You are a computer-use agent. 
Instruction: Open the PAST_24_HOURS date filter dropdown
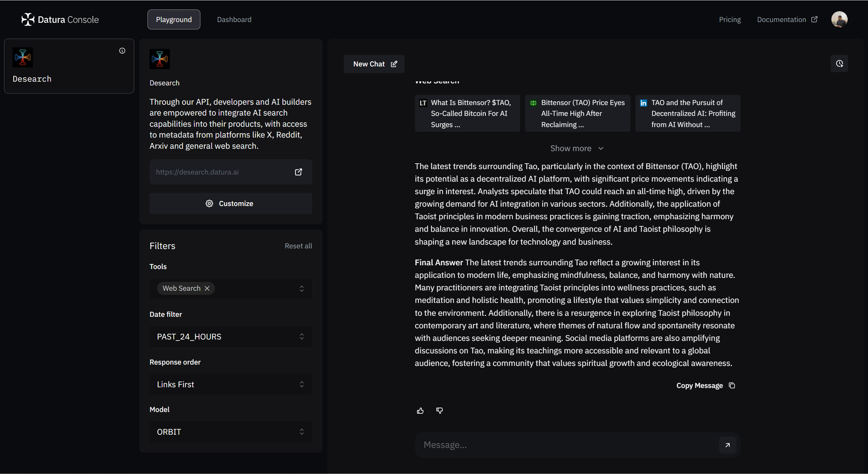click(231, 336)
